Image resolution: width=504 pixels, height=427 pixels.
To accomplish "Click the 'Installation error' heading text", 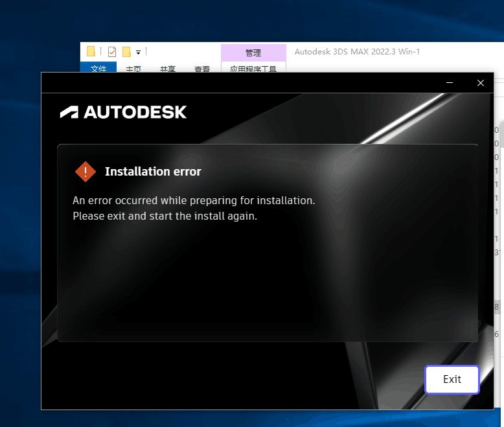I will tap(153, 172).
